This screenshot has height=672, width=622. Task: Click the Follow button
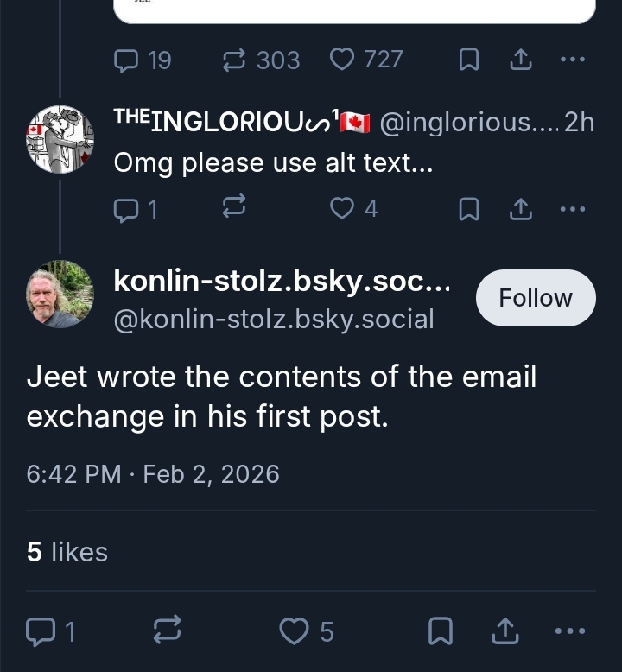tap(536, 298)
